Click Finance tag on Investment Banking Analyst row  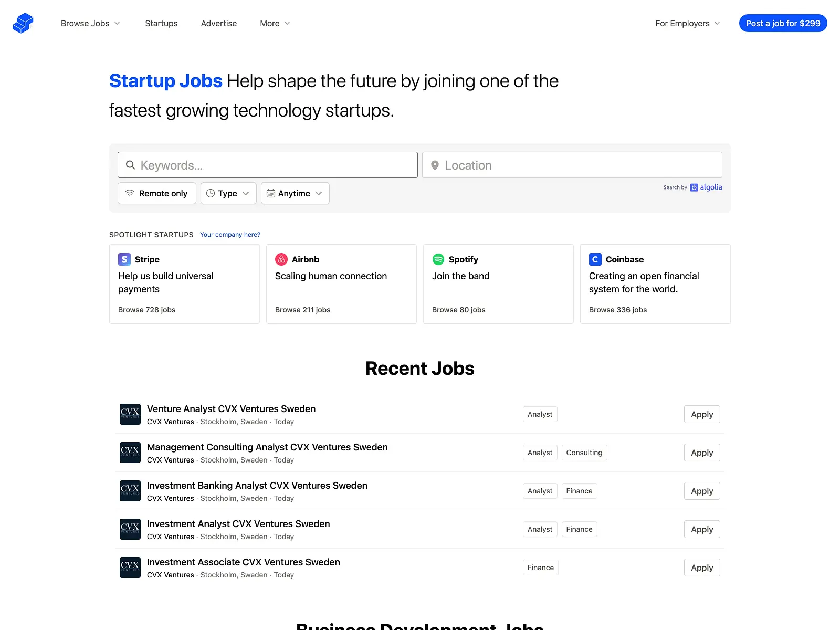579,491
